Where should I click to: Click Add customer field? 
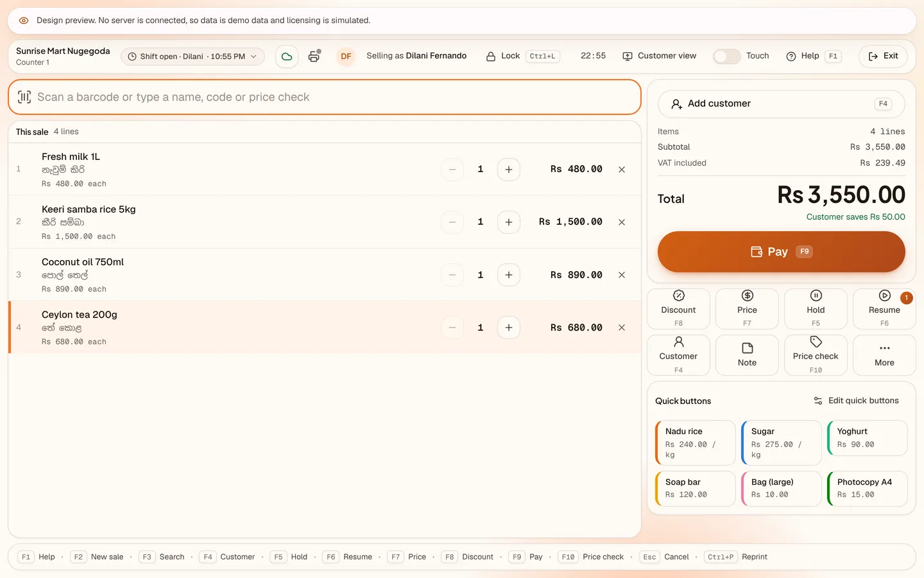[782, 103]
